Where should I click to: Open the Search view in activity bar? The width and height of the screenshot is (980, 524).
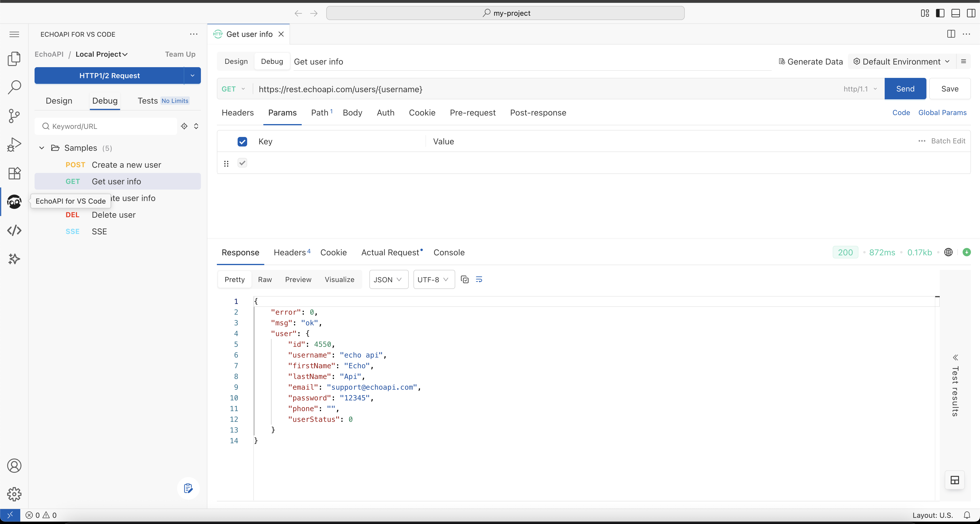click(x=14, y=87)
